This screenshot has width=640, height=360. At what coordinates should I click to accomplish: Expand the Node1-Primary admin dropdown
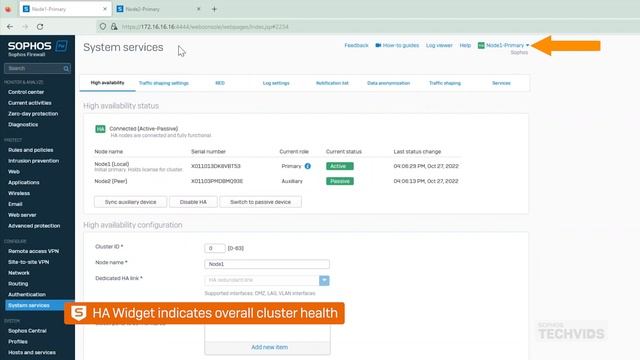507,45
